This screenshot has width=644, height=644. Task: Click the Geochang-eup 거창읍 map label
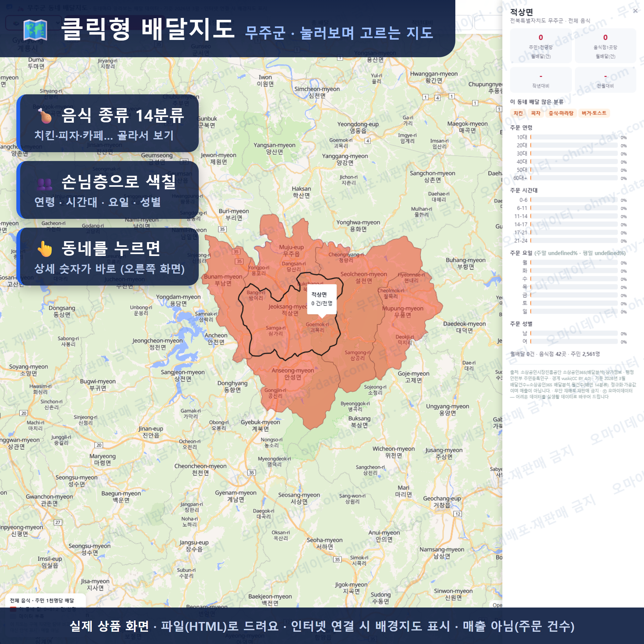(442, 502)
